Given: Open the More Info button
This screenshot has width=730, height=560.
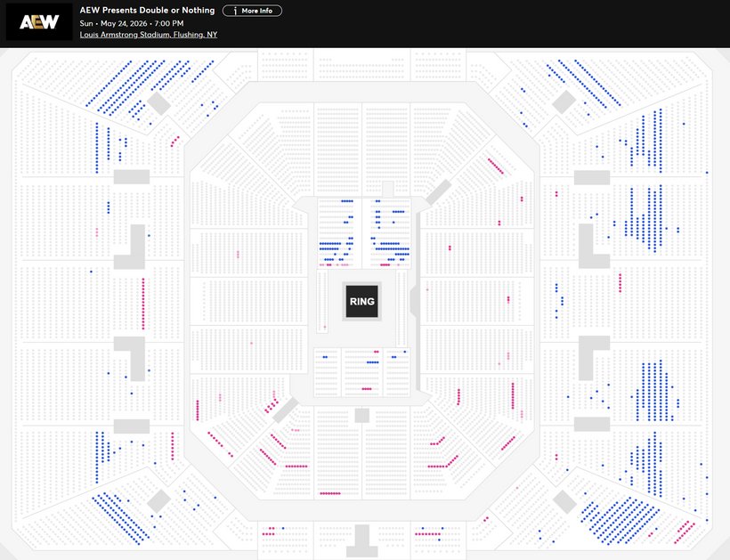Looking at the screenshot, I should pyautogui.click(x=252, y=11).
